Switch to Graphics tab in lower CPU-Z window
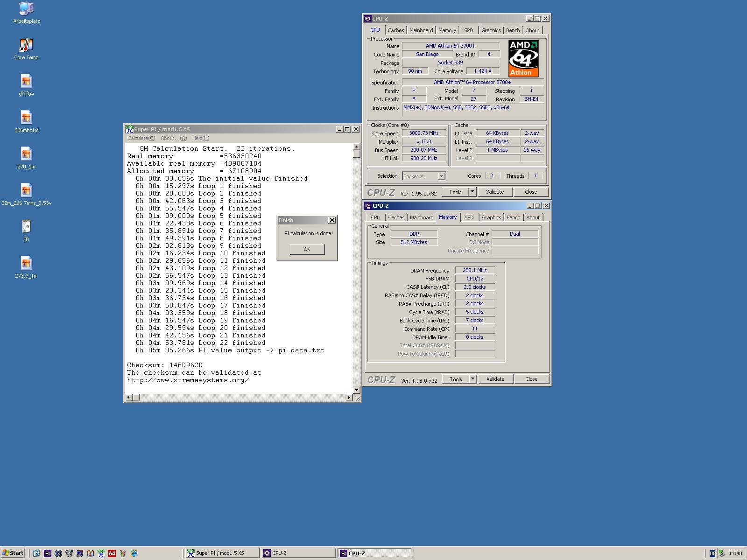The height and width of the screenshot is (560, 747). pyautogui.click(x=491, y=217)
